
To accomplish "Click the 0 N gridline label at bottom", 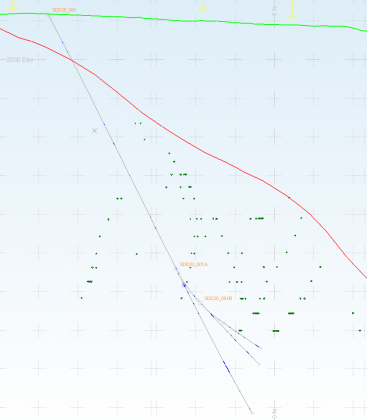I will click(x=275, y=414).
